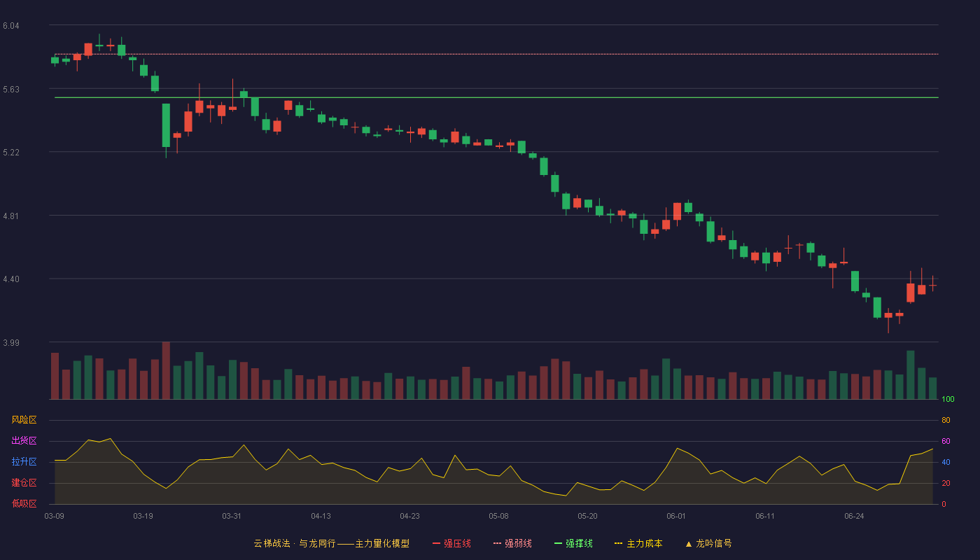The height and width of the screenshot is (560, 980).
Task: Click the green 100 indicator scale value
Action: point(948,400)
